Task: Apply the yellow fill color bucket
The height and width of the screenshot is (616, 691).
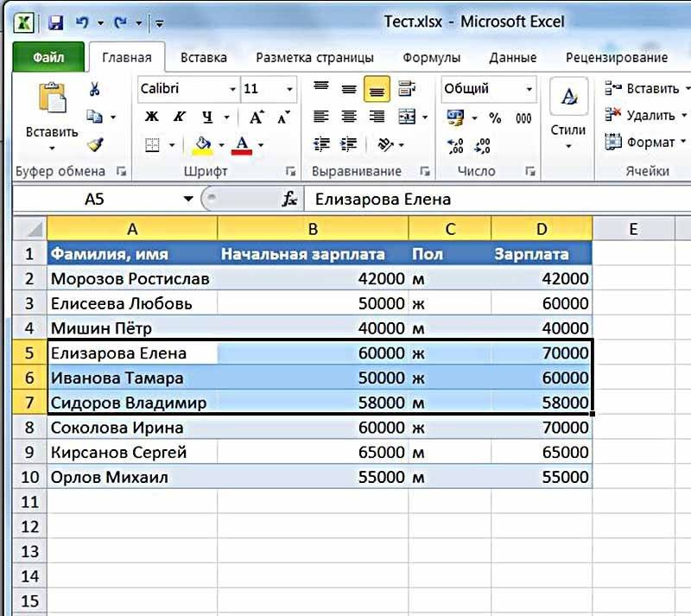Action: pos(203,143)
